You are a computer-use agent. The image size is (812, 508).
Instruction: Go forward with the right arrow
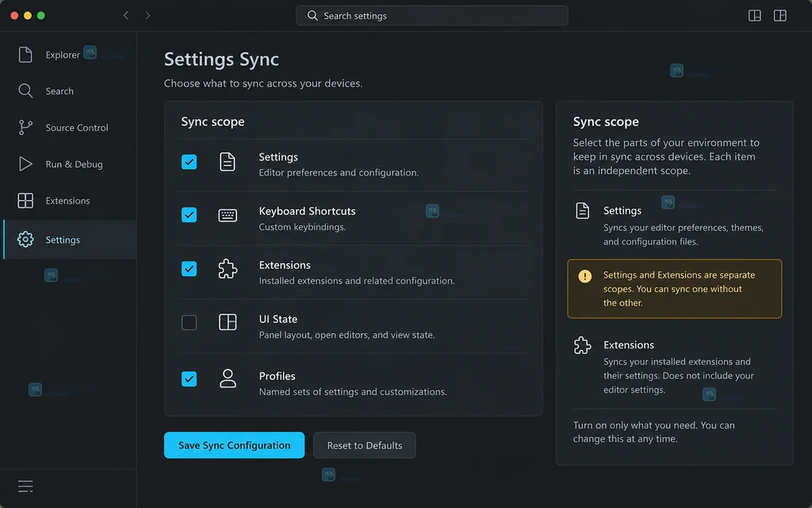(147, 16)
